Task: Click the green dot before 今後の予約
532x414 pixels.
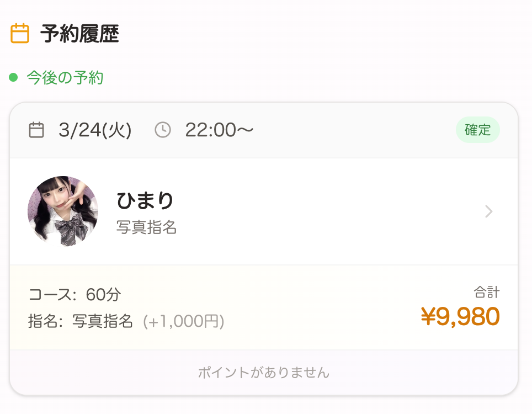Action: (14, 77)
